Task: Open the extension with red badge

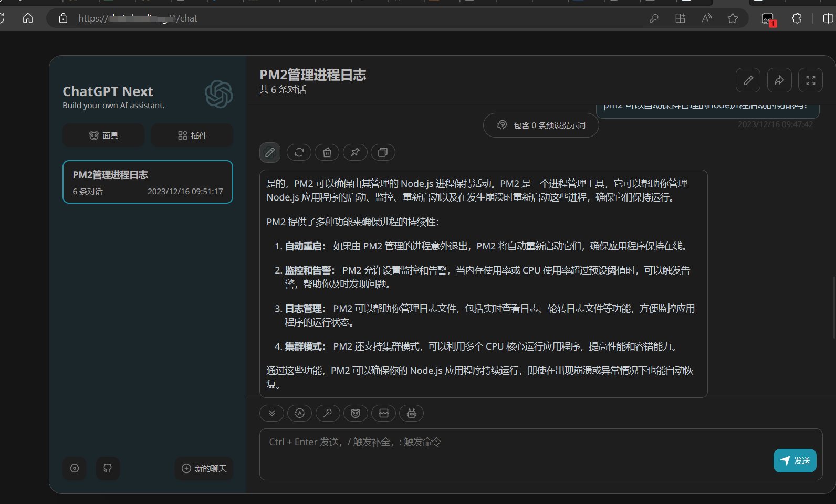Action: pyautogui.click(x=768, y=19)
